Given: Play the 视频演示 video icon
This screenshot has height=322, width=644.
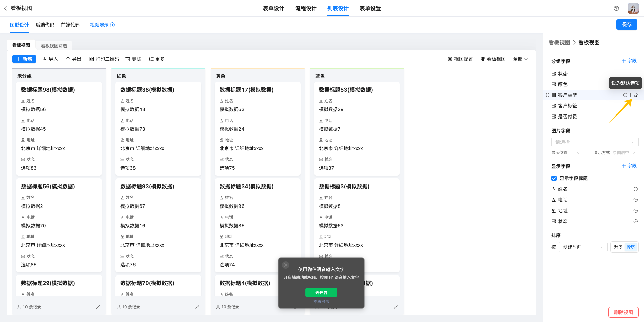Looking at the screenshot, I should (113, 25).
